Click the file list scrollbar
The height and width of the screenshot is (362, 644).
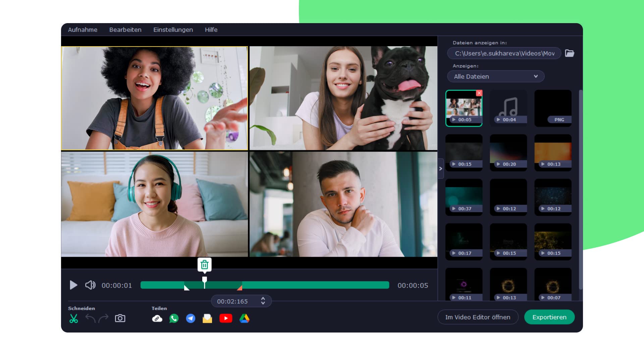tap(581, 189)
